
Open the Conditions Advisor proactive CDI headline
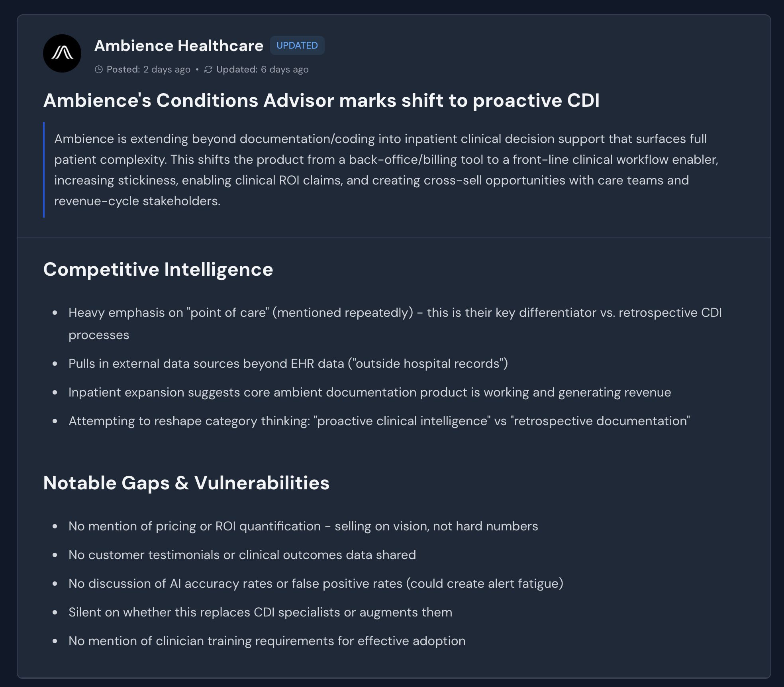pos(321,100)
